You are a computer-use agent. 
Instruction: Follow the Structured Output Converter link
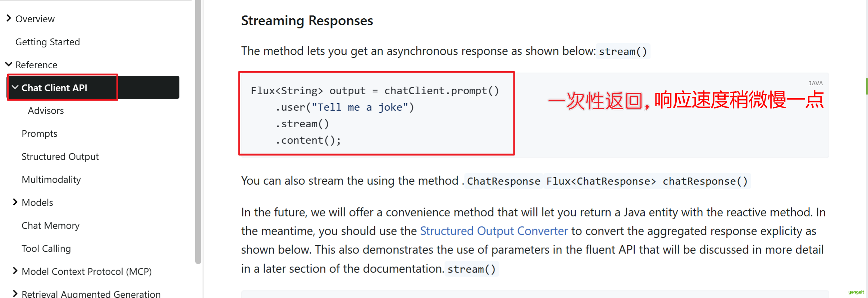pyautogui.click(x=494, y=231)
